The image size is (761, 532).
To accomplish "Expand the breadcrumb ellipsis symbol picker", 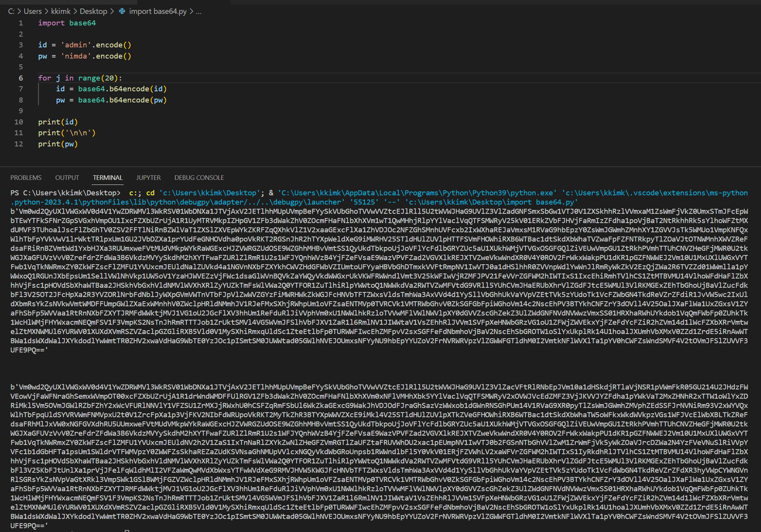I will click(x=198, y=11).
